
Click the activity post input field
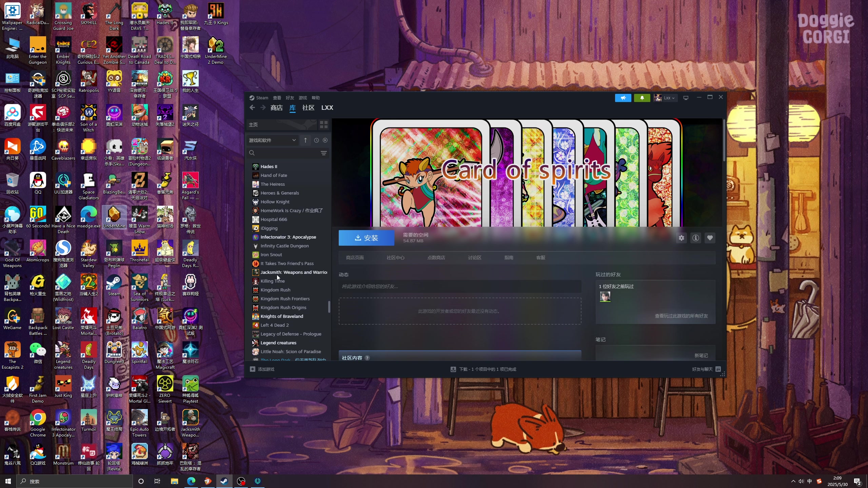click(x=460, y=287)
